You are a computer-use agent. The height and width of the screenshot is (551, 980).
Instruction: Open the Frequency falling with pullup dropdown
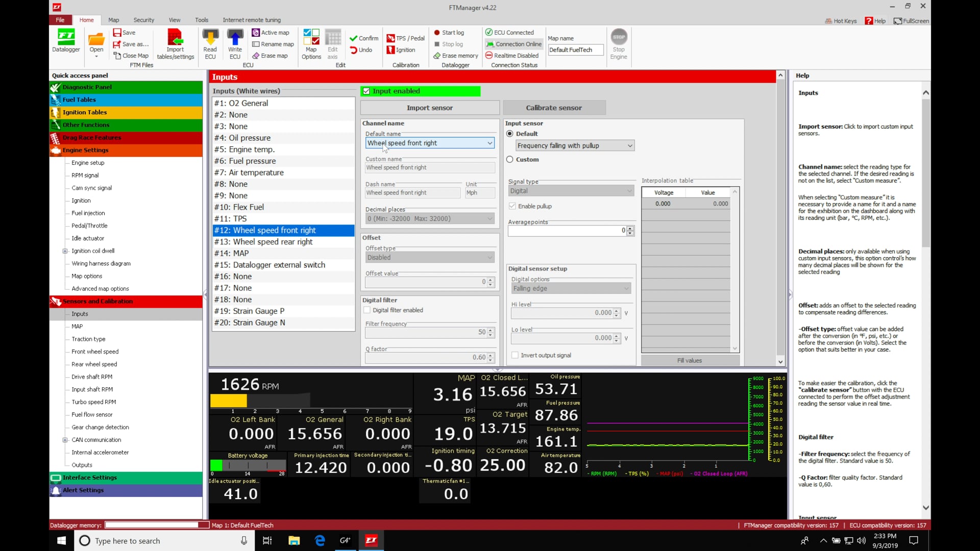[629, 145]
